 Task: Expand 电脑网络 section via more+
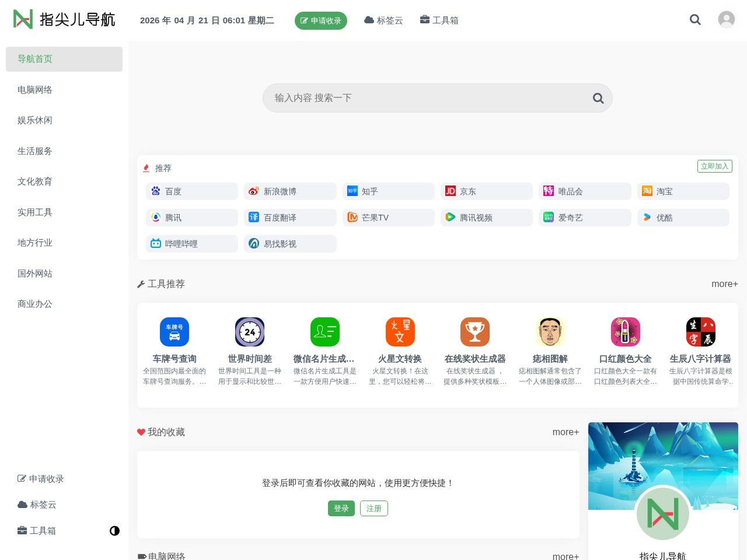[x=565, y=556]
